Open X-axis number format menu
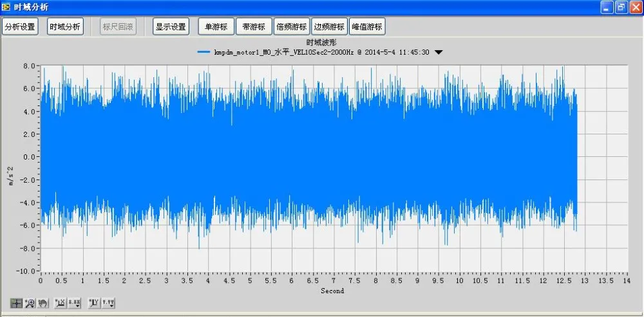Viewport: 644px width, 317px height. [x=74, y=302]
